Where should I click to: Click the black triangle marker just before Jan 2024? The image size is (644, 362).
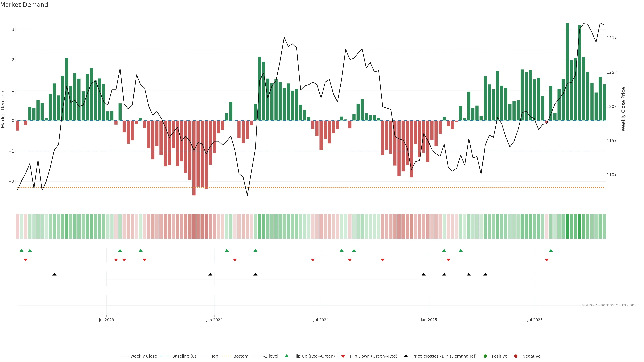point(210,274)
